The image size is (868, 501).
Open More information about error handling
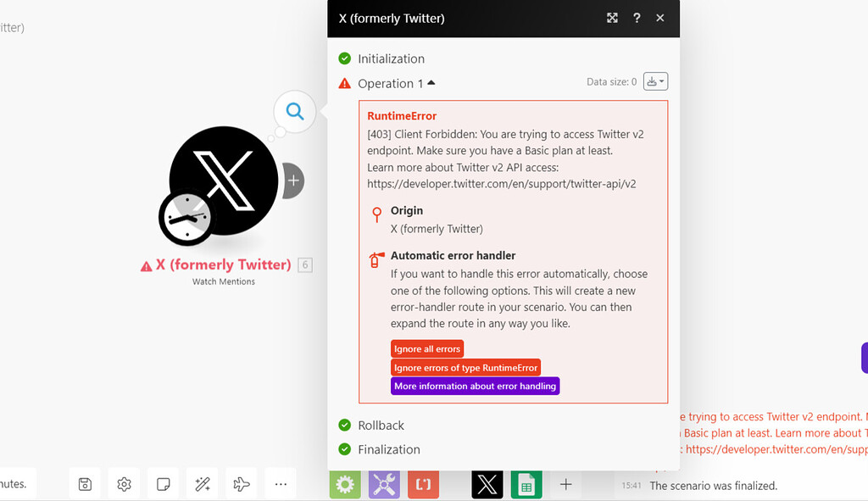(x=475, y=386)
